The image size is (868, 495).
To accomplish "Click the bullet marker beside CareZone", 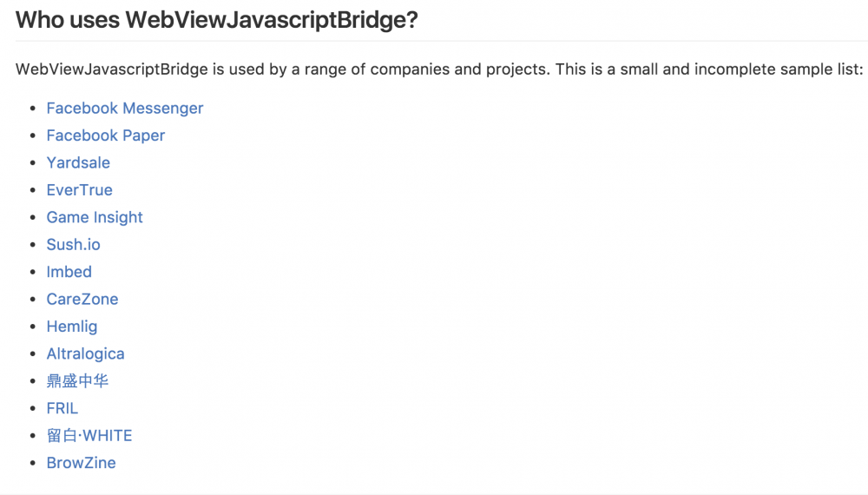I will pyautogui.click(x=33, y=300).
